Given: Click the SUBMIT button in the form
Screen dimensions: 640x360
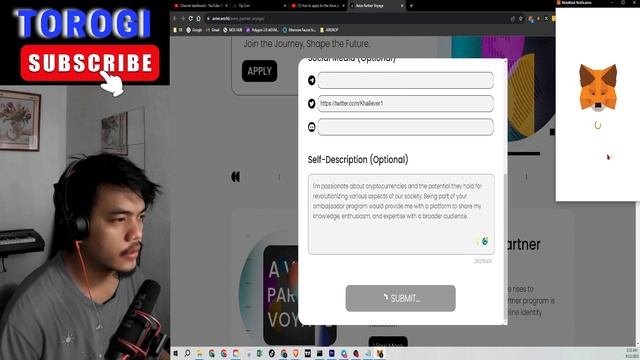Looking at the screenshot, I should click(x=400, y=298).
